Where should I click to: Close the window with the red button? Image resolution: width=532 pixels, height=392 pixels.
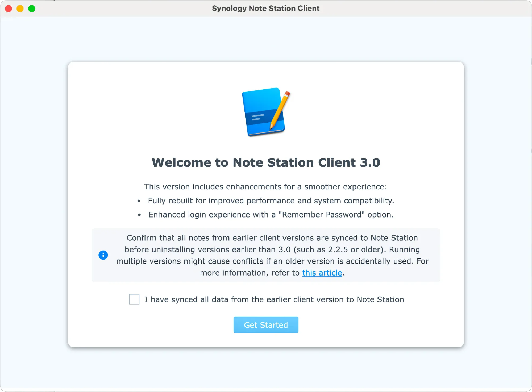(x=9, y=9)
